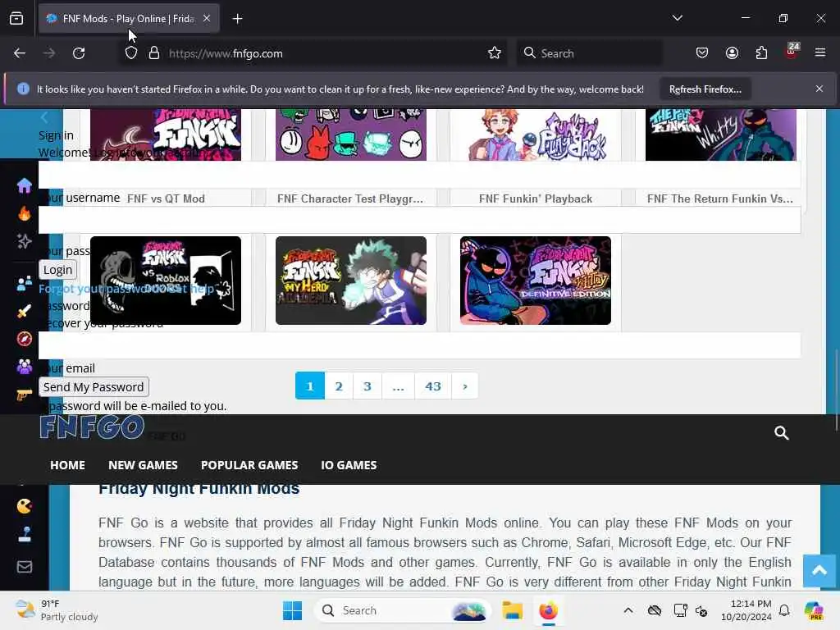Open the weather widget showing 91°F
The height and width of the screenshot is (630, 840).
(57, 610)
